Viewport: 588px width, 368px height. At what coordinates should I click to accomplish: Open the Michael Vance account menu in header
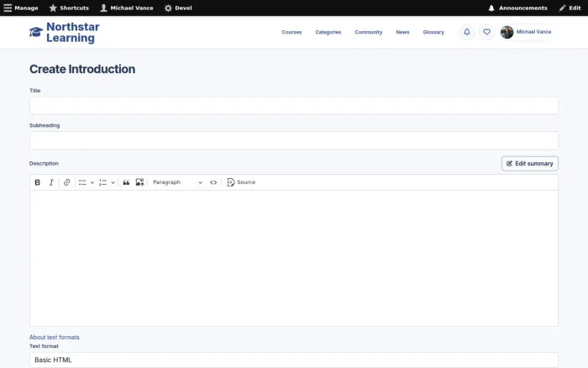527,32
